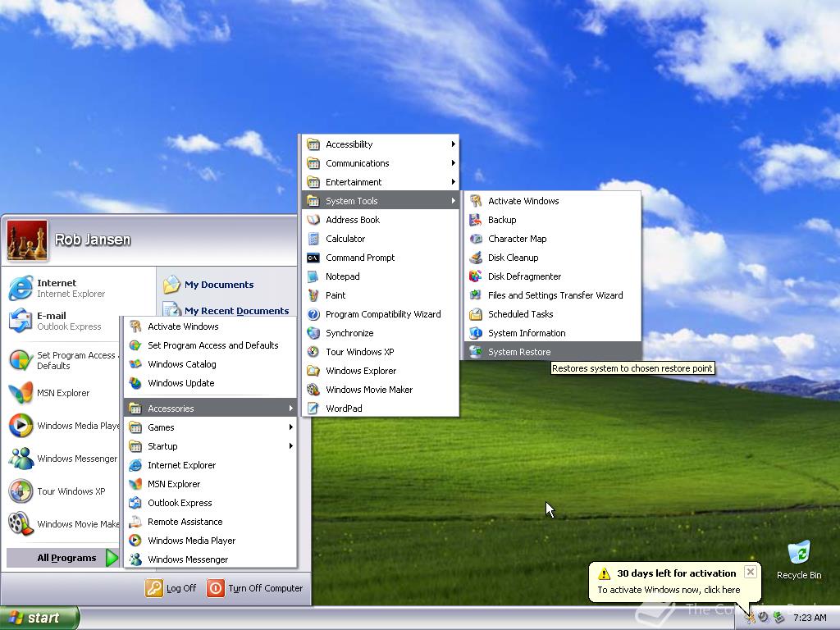The image size is (840, 630).
Task: Click Rob Jansen user picture
Action: tap(27, 240)
